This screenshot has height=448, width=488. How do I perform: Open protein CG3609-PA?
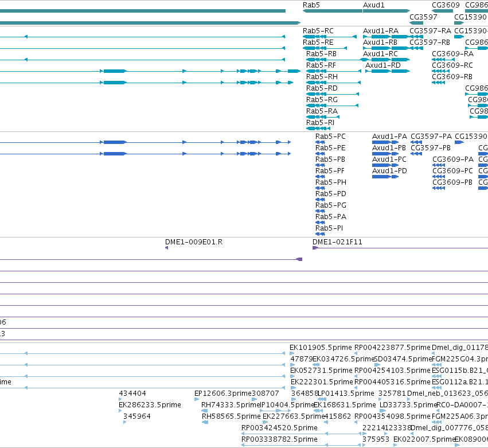click(453, 159)
